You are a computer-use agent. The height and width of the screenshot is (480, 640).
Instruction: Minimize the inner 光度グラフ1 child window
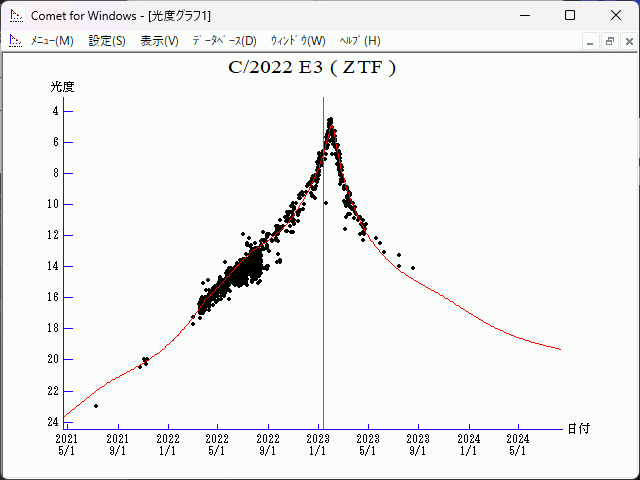pos(590,42)
